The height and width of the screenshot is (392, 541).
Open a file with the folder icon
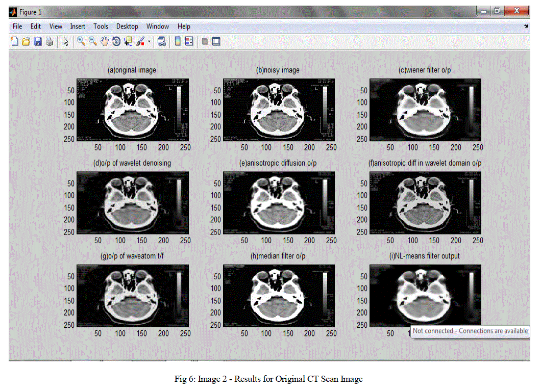(26, 42)
